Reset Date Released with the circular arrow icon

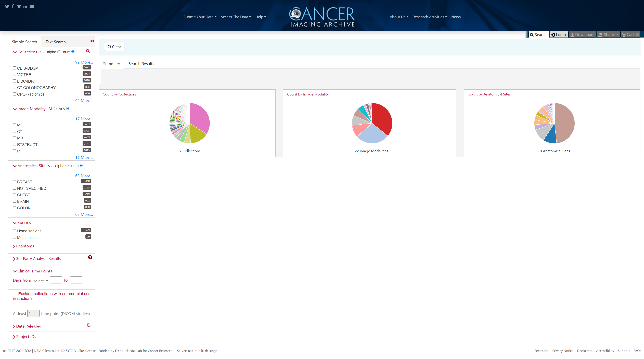[88, 325]
